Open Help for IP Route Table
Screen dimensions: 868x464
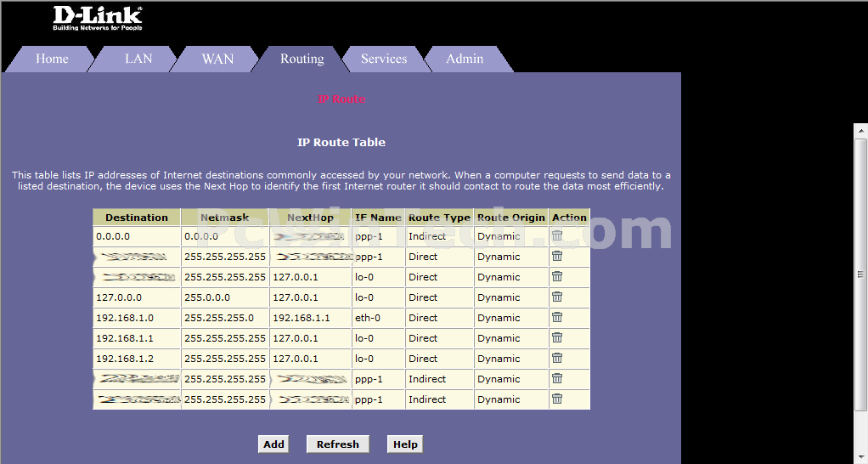[x=405, y=444]
